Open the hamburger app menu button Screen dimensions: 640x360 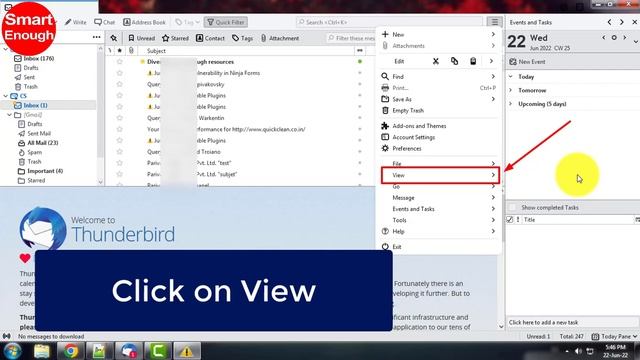pos(494,22)
